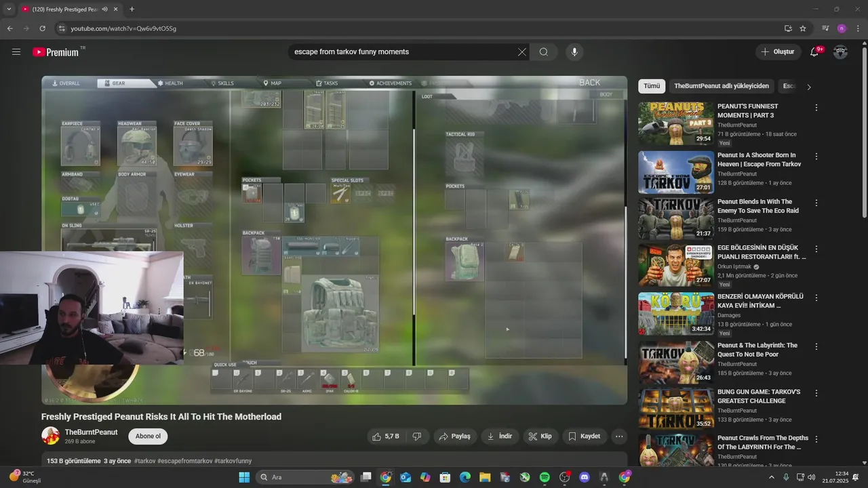
Task: Open options menu for Peanut & The Labyrinth
Action: (816, 346)
